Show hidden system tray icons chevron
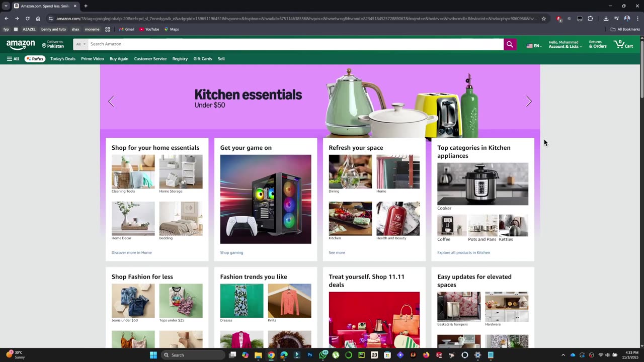This screenshot has height=362, width=644. pos(563,355)
